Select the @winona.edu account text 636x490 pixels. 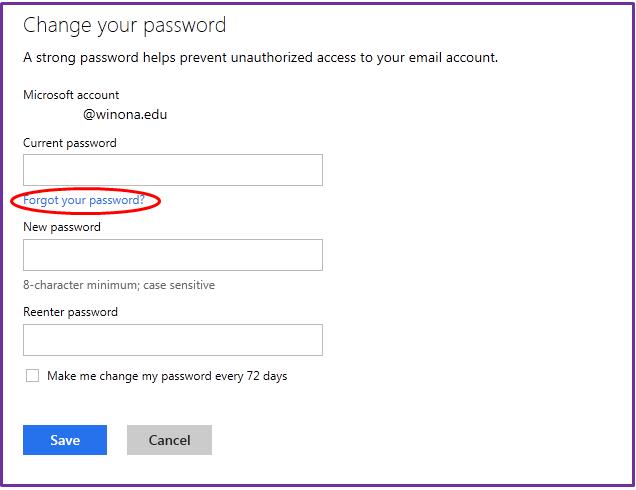(x=125, y=114)
